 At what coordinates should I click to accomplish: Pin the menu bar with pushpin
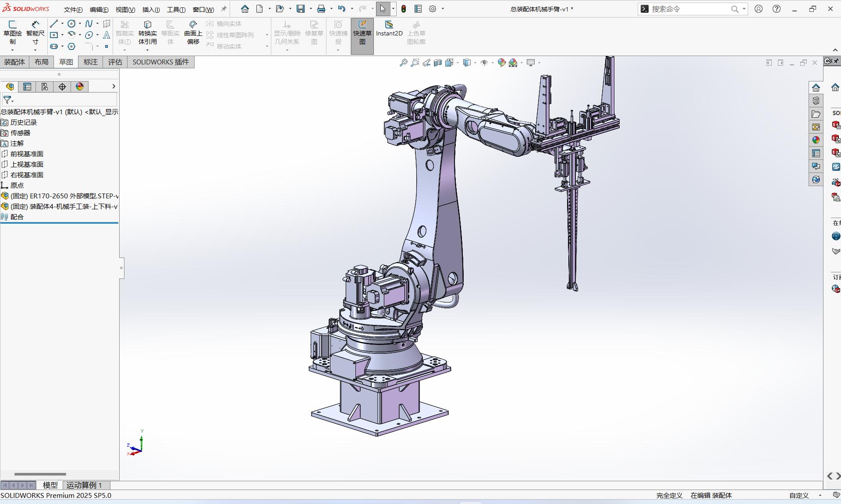[x=224, y=9]
